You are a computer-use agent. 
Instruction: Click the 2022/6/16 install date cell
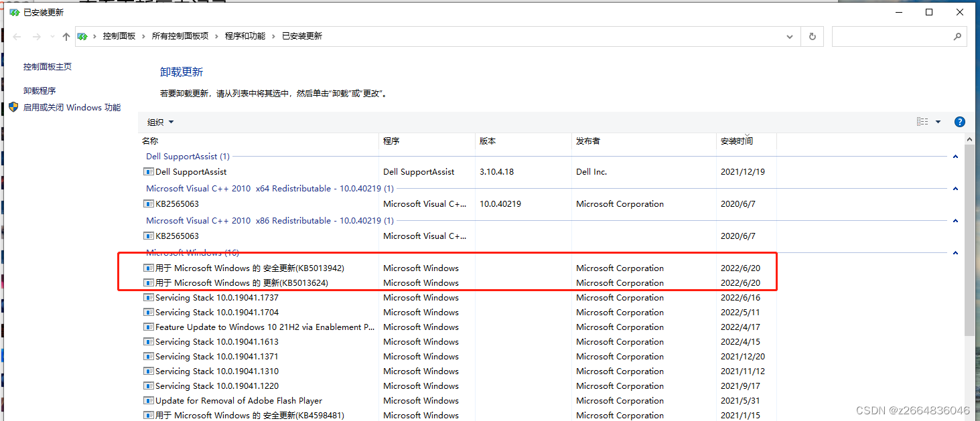(740, 298)
